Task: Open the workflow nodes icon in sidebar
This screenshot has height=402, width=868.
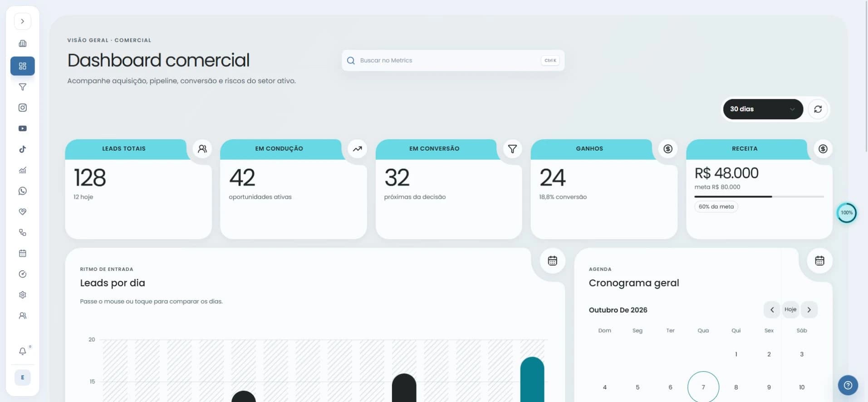Action: (x=23, y=232)
